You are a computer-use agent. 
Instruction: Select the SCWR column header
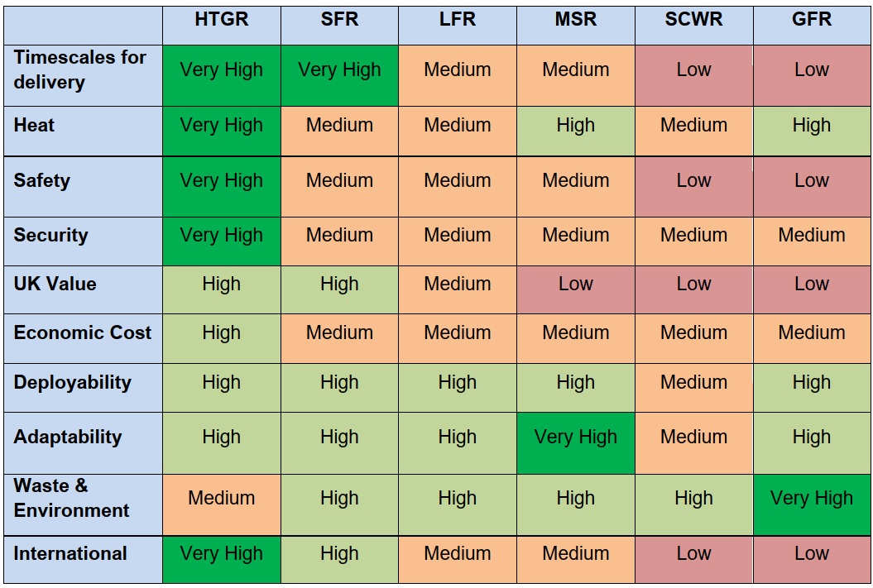[693, 20]
